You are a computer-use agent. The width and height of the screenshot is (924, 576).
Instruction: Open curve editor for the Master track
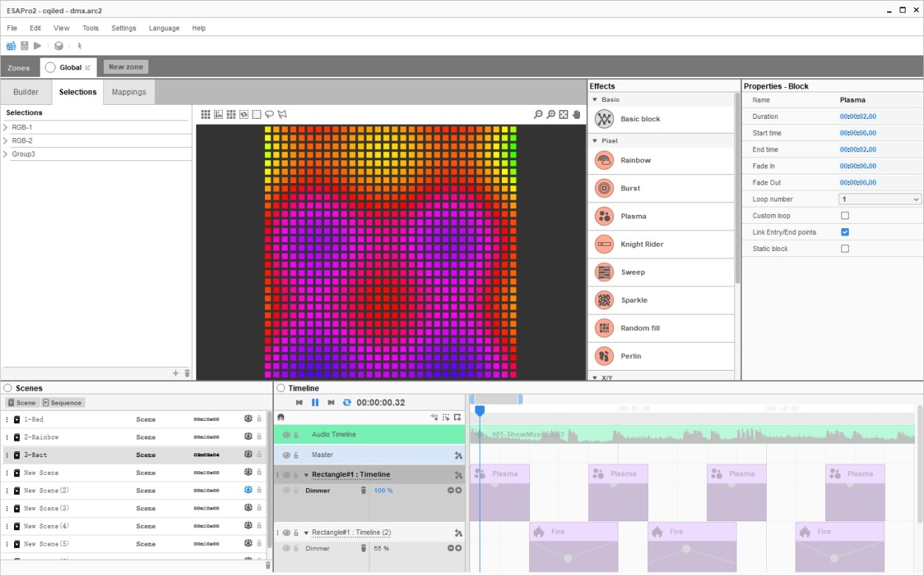(458, 456)
